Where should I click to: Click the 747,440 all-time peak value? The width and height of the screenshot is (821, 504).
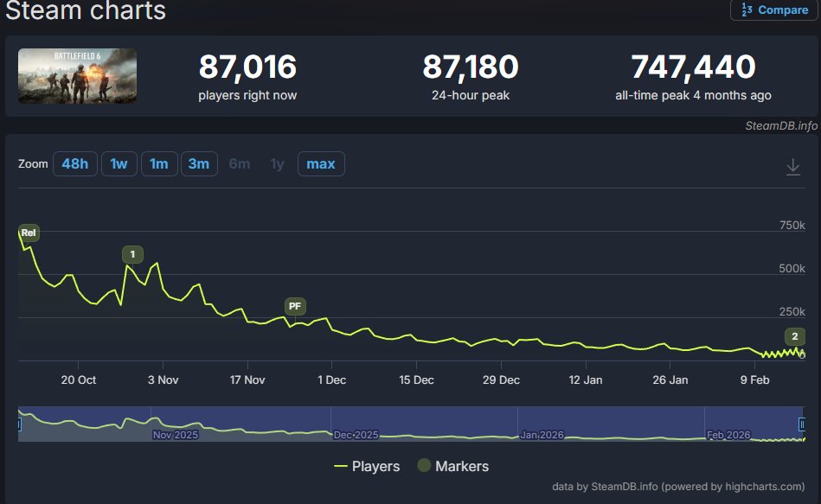[693, 67]
